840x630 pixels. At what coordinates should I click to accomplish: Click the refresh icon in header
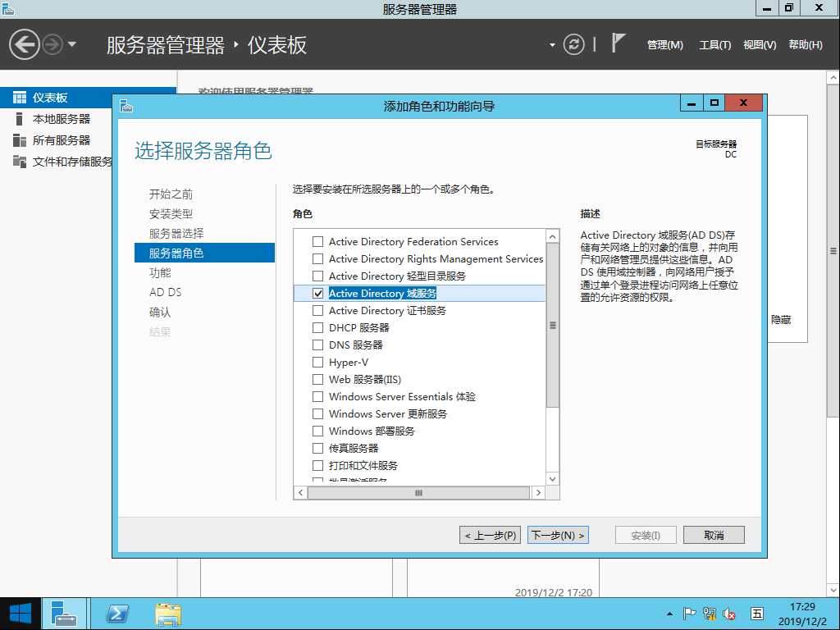coord(573,44)
